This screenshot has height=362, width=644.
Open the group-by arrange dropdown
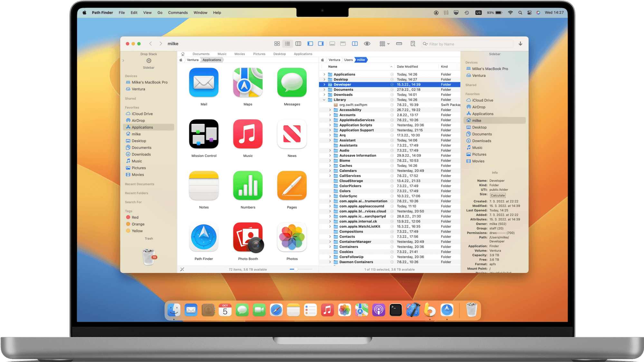click(384, 44)
